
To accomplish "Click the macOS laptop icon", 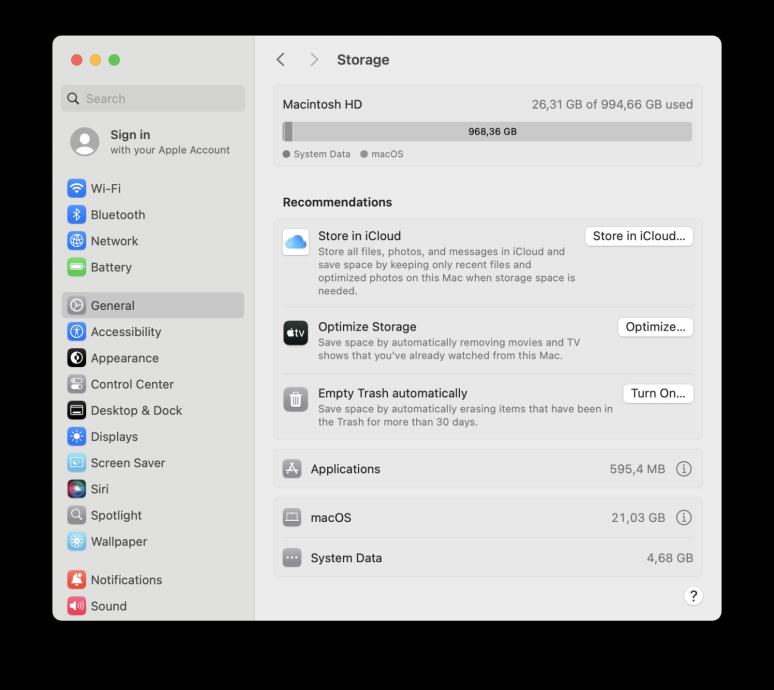I will 292,517.
